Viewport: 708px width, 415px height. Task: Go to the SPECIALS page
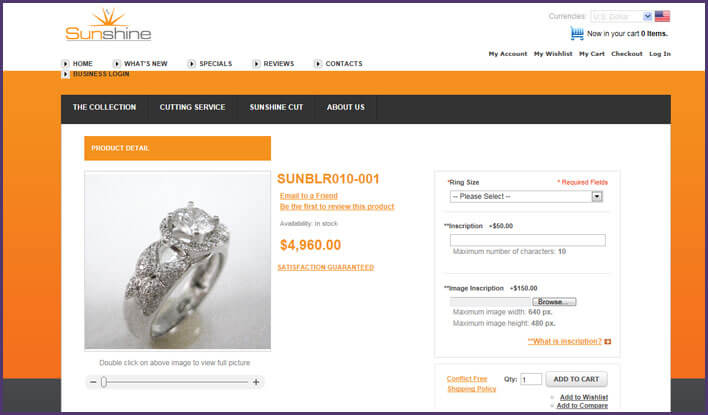215,64
